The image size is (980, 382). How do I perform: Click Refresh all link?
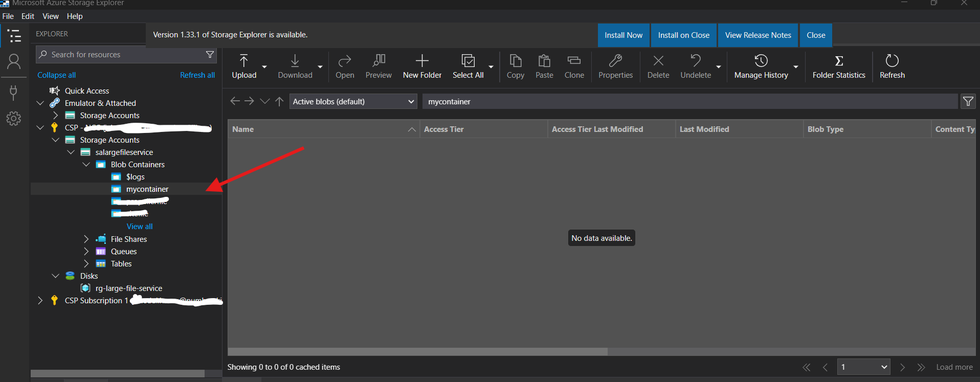pos(197,75)
